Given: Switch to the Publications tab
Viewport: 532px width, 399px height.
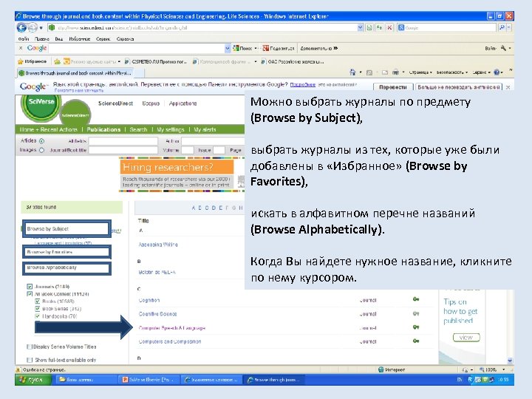Looking at the screenshot, I should (x=103, y=129).
